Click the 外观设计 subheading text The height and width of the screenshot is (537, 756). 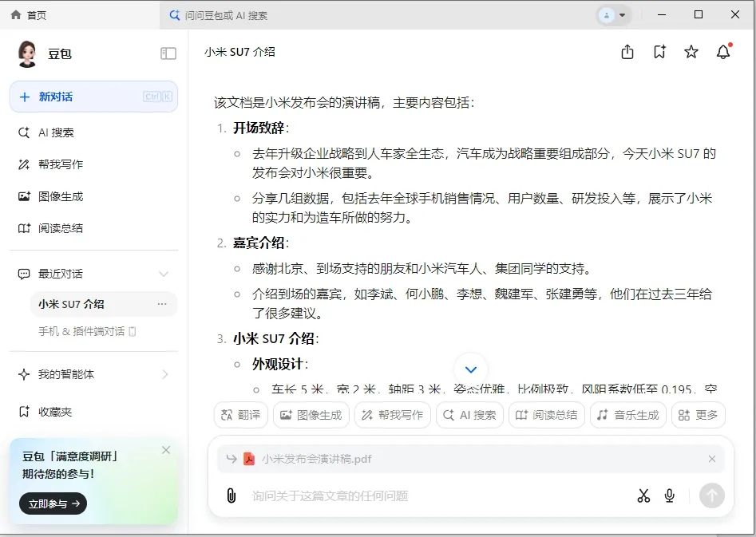(278, 364)
